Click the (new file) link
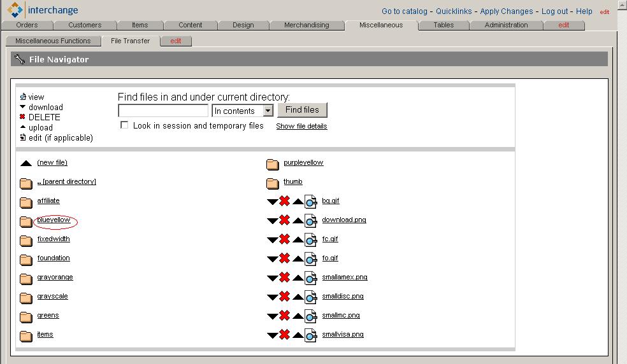627x364 pixels. 52,163
